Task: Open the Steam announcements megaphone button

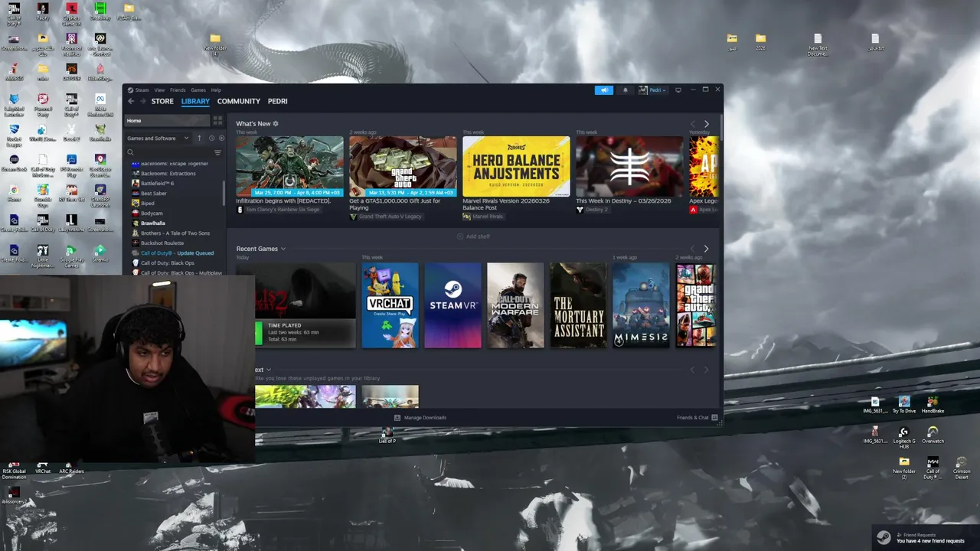Action: point(604,90)
